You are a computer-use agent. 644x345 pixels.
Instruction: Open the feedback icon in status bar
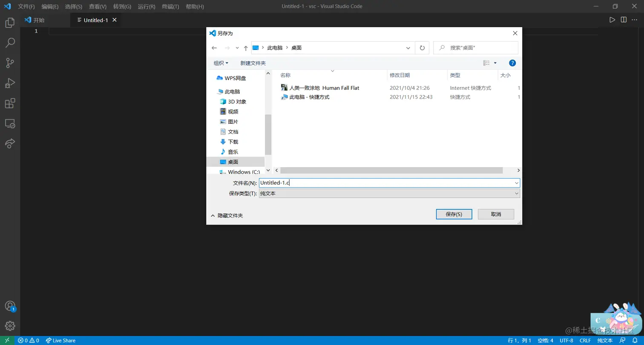623,340
